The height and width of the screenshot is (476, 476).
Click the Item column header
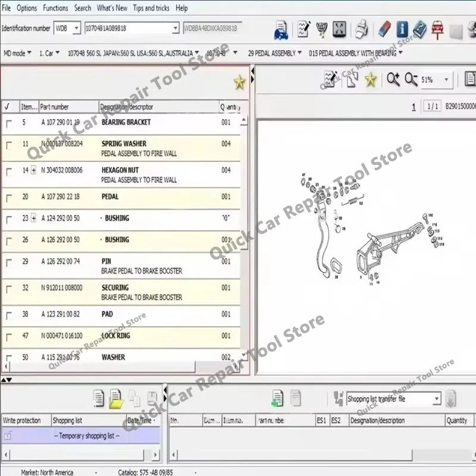click(x=29, y=107)
